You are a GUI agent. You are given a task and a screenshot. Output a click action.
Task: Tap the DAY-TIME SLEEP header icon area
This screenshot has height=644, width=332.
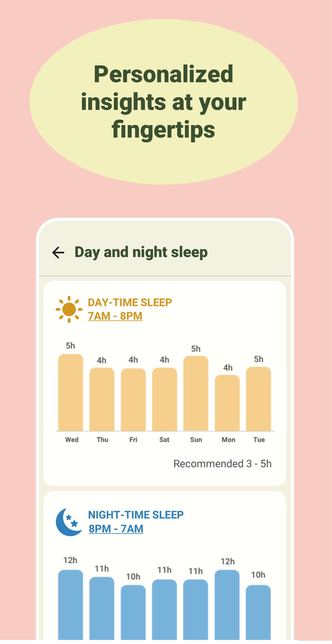[x=69, y=310]
